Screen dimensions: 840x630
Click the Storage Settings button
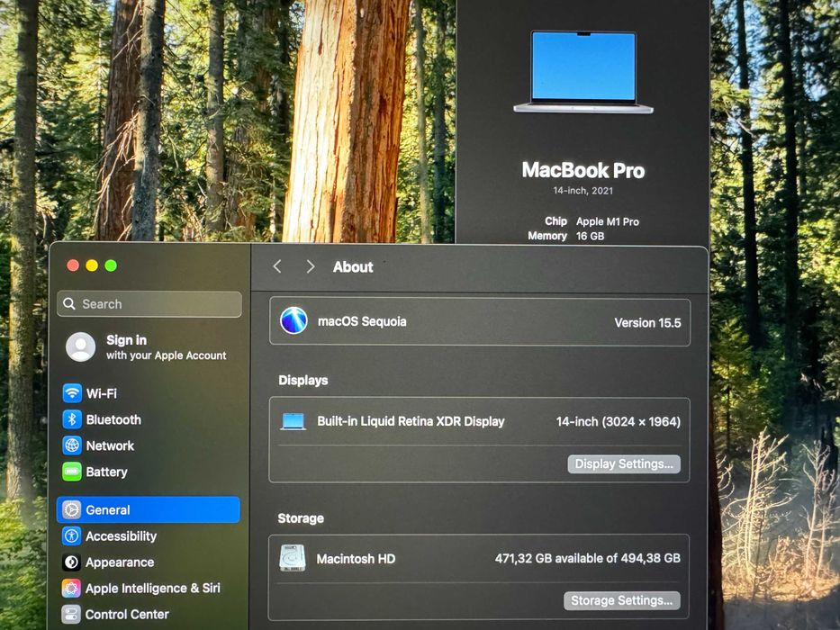point(622,600)
